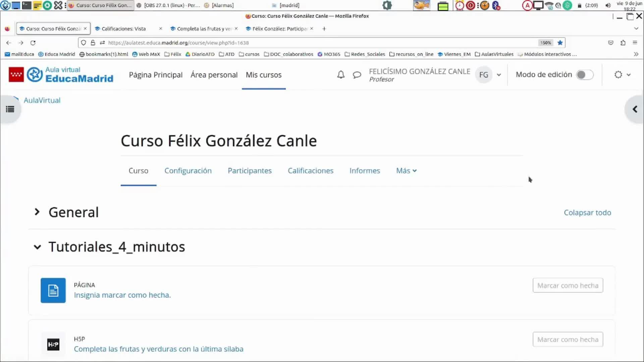The image size is (644, 362).
Task: Switch to Calificaciones: Vista browser tab
Action: tap(124, 28)
